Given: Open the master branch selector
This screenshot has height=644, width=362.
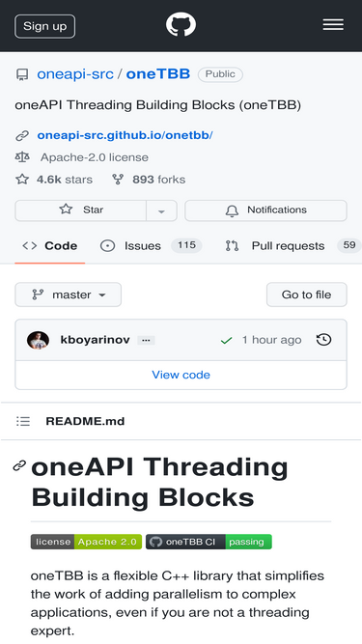Looking at the screenshot, I should [x=69, y=294].
